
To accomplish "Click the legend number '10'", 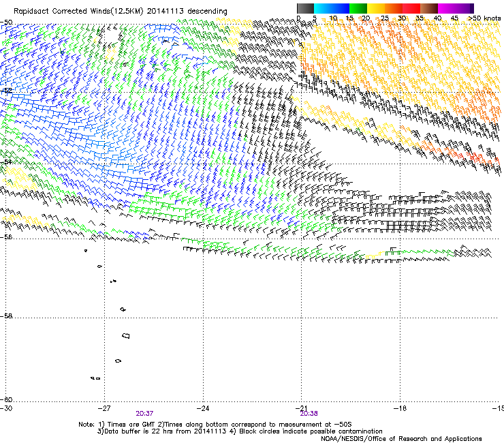I will tap(333, 18).
